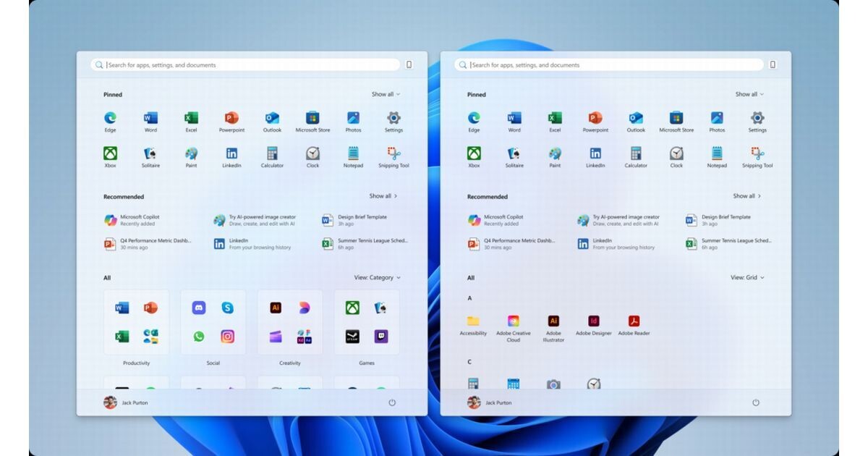Open the Accessibility folder icon
Screen dimensions: 868x456
(473, 321)
